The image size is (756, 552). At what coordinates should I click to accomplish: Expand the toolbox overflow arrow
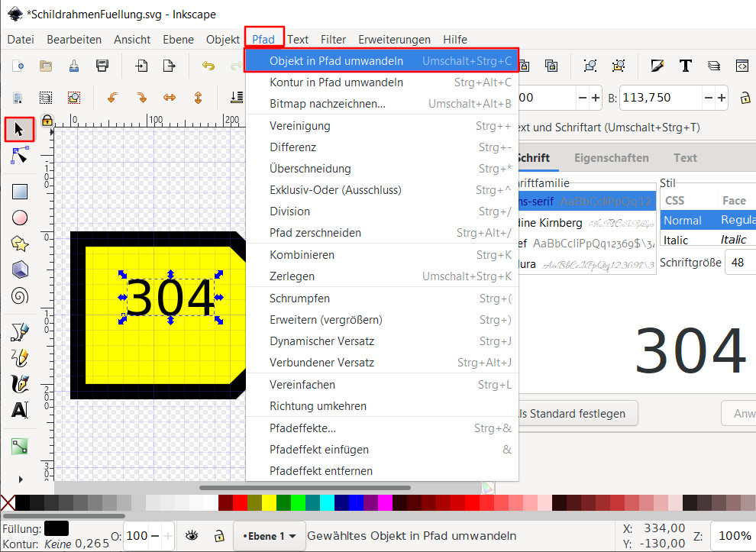coord(20,479)
